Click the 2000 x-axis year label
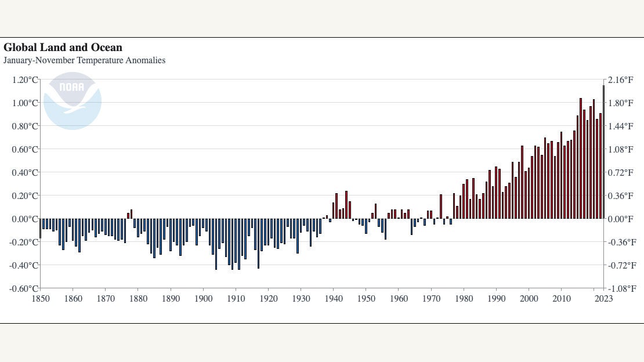 click(529, 299)
